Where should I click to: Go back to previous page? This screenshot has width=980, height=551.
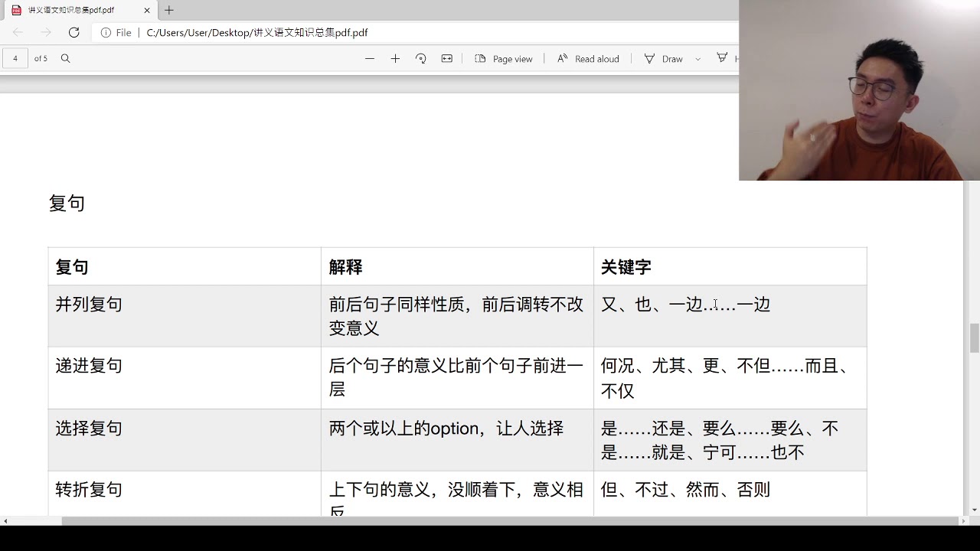(18, 32)
